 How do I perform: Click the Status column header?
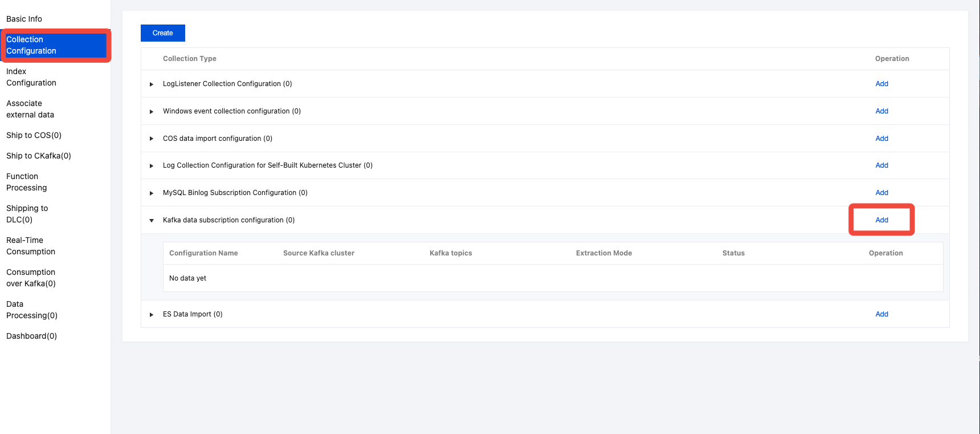pyautogui.click(x=733, y=253)
